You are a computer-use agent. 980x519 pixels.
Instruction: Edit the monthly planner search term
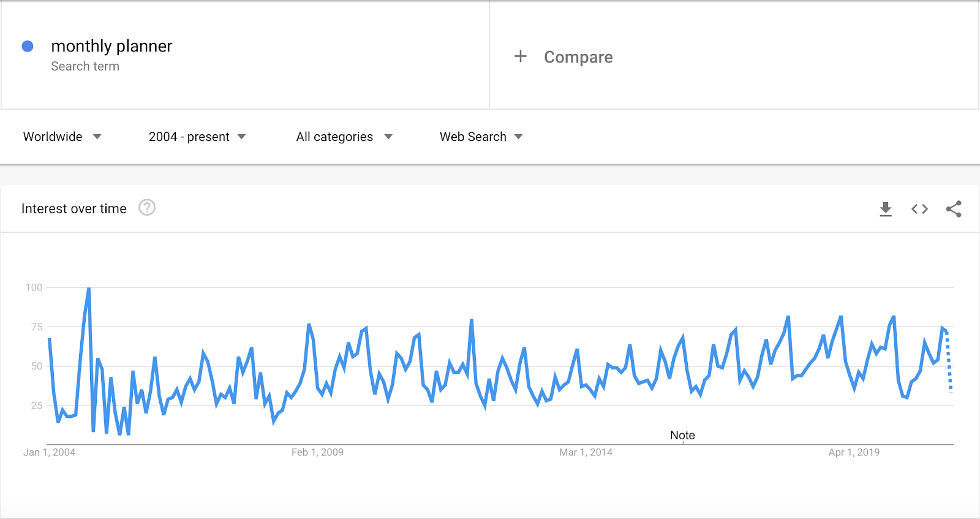[111, 46]
